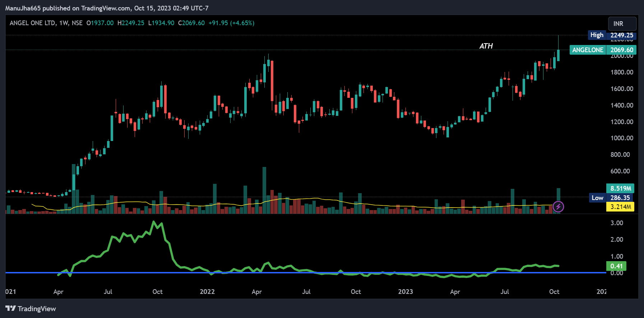Click the 1000.00 price axis label
Image resolution: width=644 pixels, height=318 pixels.
tap(622, 138)
